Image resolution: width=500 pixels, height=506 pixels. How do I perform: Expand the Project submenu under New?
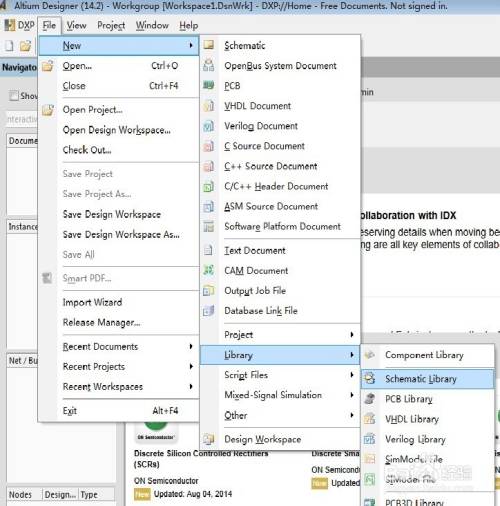352,334
